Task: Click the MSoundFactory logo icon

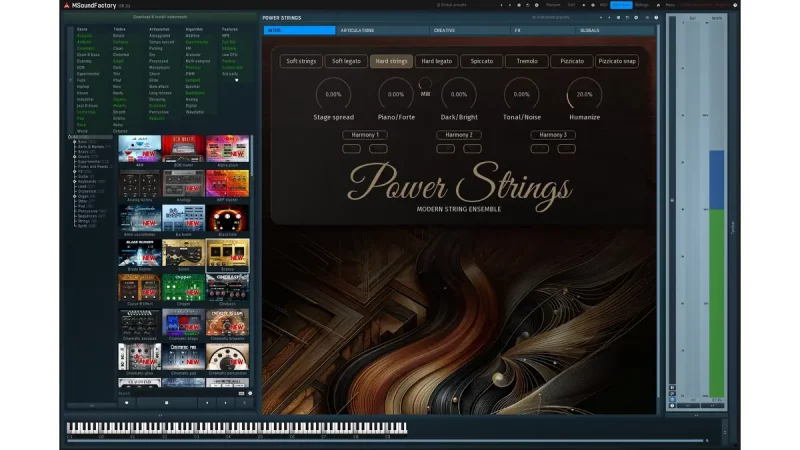Action: click(66, 5)
